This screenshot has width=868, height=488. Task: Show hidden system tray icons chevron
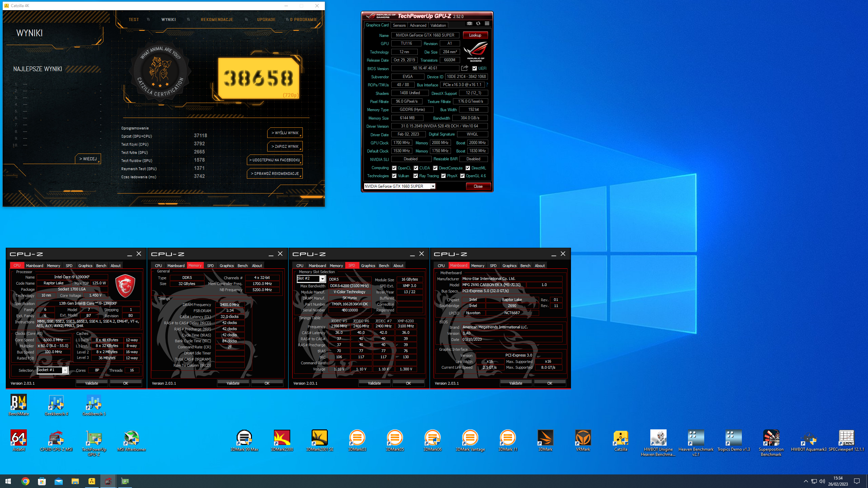pyautogui.click(x=806, y=481)
